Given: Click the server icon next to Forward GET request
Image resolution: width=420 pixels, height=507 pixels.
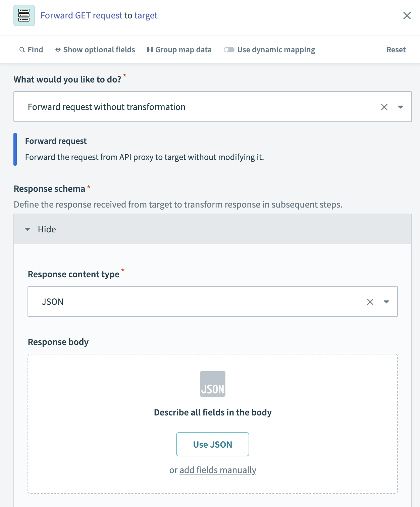Looking at the screenshot, I should [x=23, y=15].
